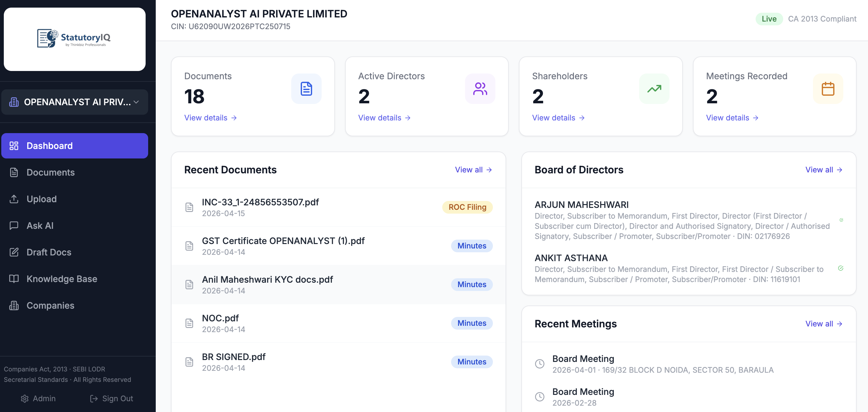Click the Draft Docs pencil icon
The image size is (868, 412).
coord(14,252)
